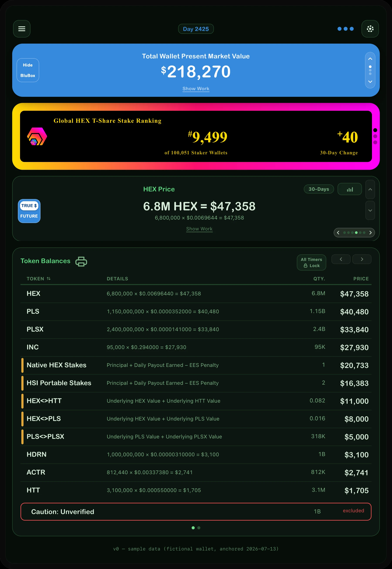Select the HEX token row
This screenshot has height=569, width=392.
coord(196,294)
